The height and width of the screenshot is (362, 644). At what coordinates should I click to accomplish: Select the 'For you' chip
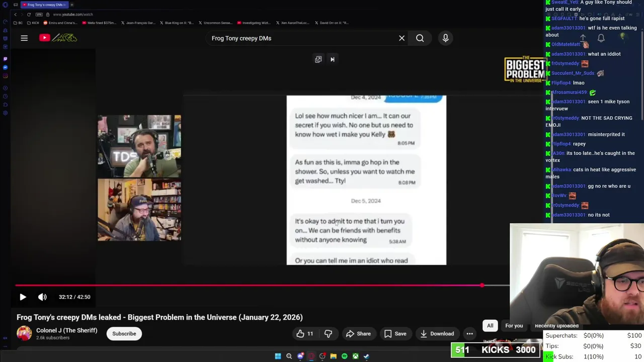(x=514, y=326)
